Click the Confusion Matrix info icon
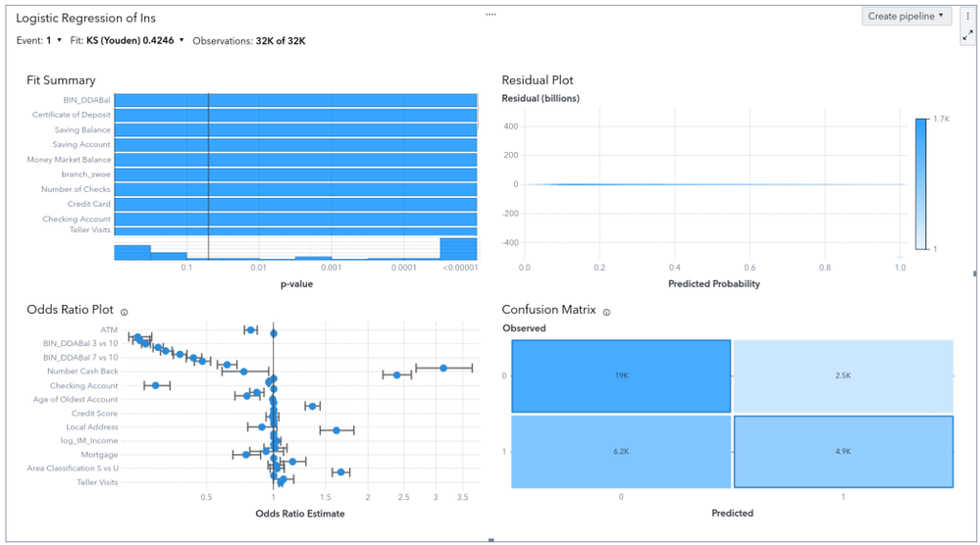The width and height of the screenshot is (980, 545). tap(607, 312)
